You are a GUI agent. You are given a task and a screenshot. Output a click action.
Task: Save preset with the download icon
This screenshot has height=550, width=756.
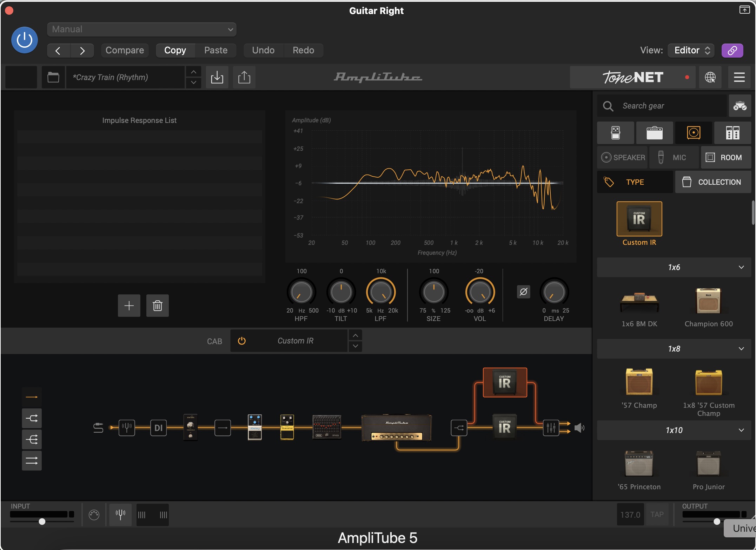217,77
